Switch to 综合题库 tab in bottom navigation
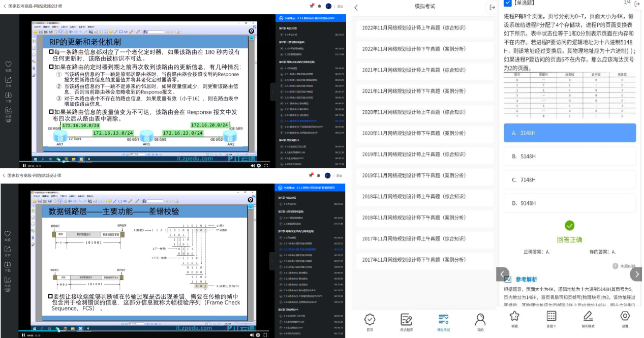Viewport: 644px width, 338px height. [x=406, y=322]
